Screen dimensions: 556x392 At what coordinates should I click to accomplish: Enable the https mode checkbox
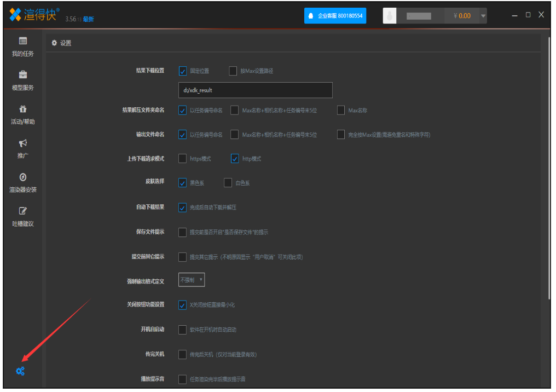tap(183, 159)
